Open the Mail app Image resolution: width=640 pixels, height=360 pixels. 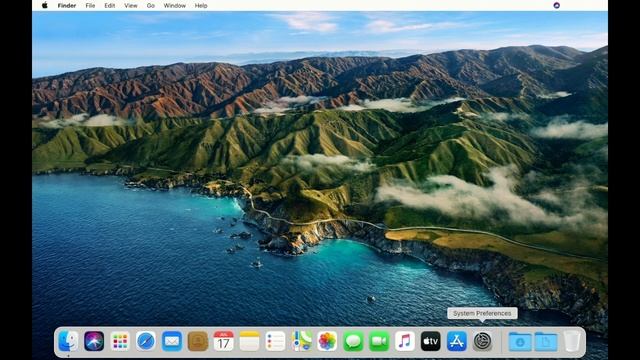tap(172, 341)
